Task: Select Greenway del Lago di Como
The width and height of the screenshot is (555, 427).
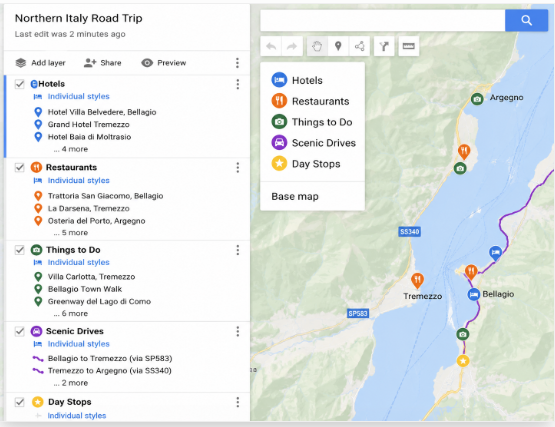Action: [x=99, y=302]
